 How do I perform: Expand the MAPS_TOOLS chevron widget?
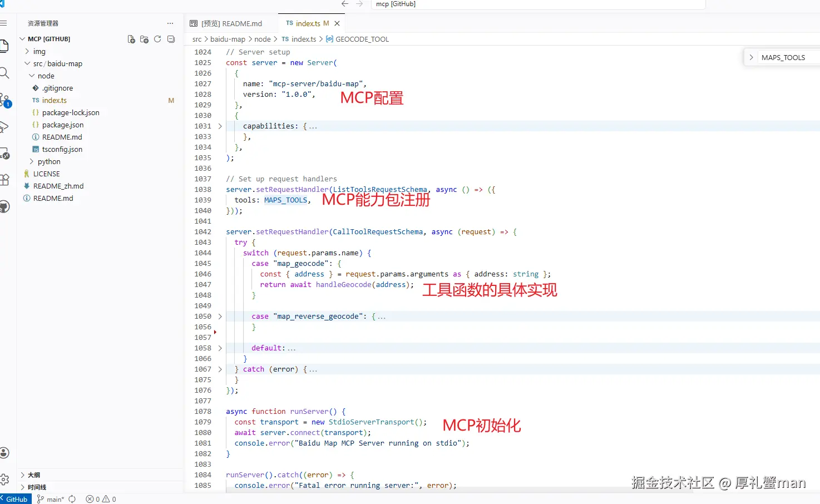[751, 57]
